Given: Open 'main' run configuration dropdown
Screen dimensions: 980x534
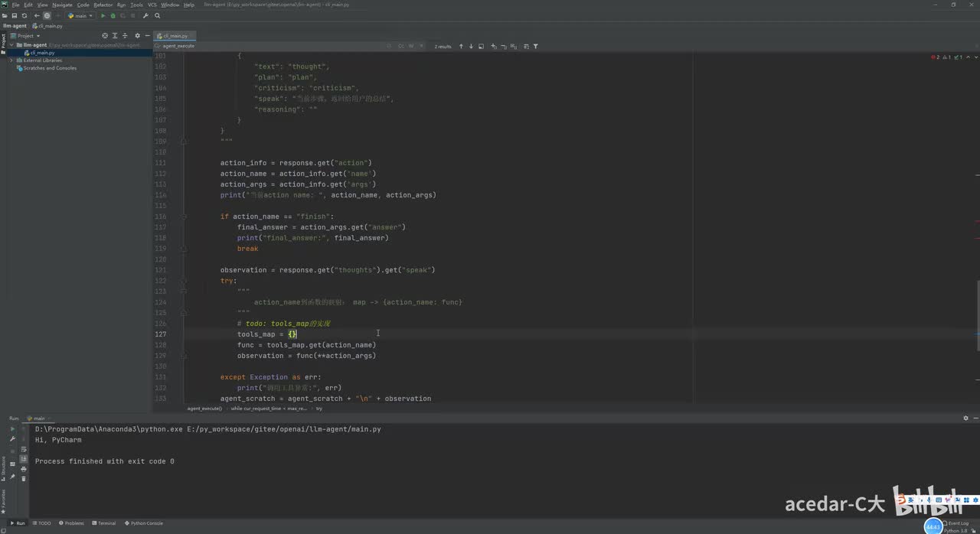Looking at the screenshot, I should click(80, 15).
